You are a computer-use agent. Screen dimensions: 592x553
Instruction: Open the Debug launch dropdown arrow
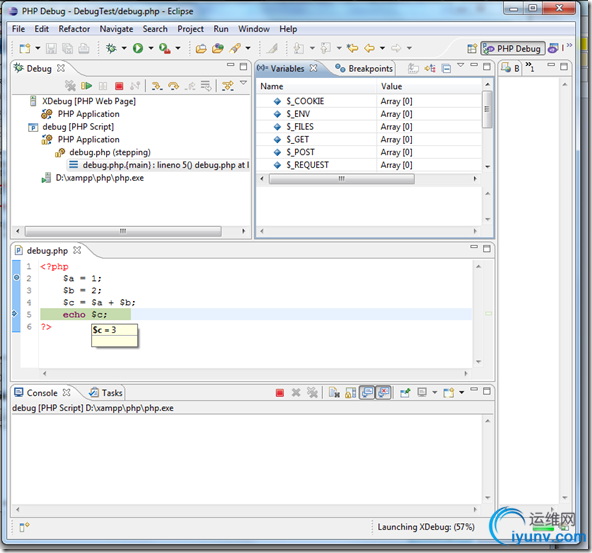[x=124, y=48]
